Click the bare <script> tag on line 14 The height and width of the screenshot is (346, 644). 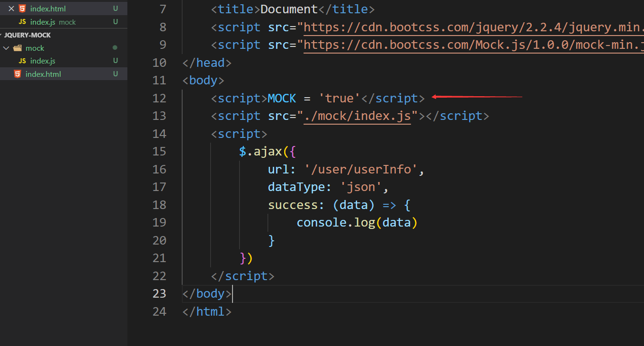(239, 134)
